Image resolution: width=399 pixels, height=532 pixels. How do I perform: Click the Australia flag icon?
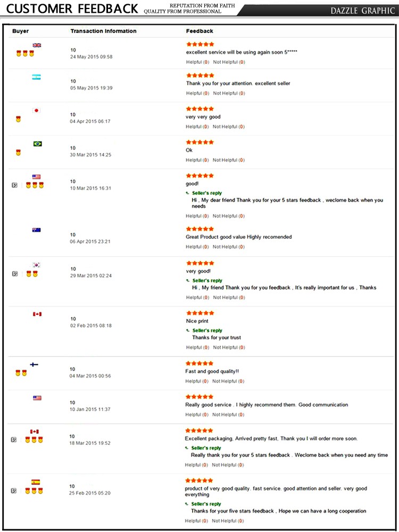[x=36, y=230]
